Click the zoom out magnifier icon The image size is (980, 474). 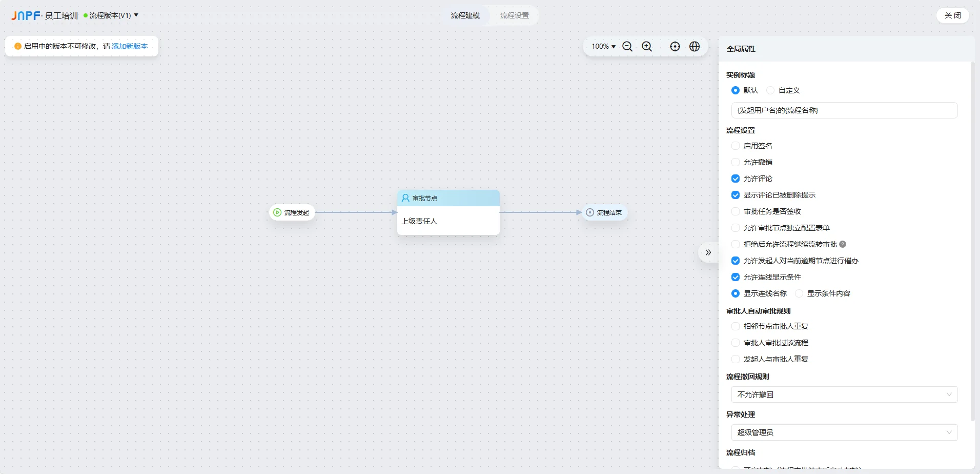point(627,47)
